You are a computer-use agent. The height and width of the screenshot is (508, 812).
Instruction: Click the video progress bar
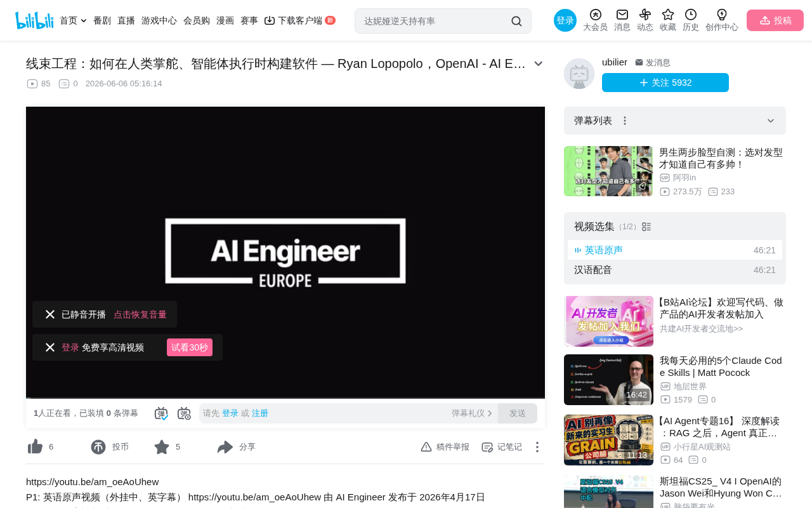point(285,398)
